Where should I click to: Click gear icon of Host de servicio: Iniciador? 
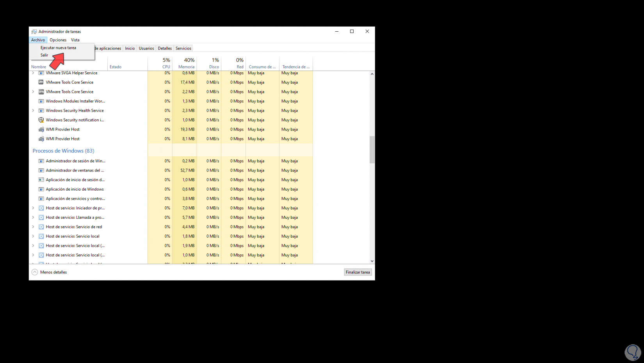pyautogui.click(x=41, y=208)
